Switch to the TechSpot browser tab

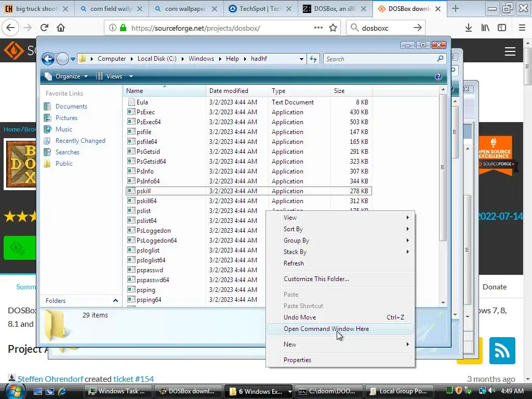click(261, 9)
